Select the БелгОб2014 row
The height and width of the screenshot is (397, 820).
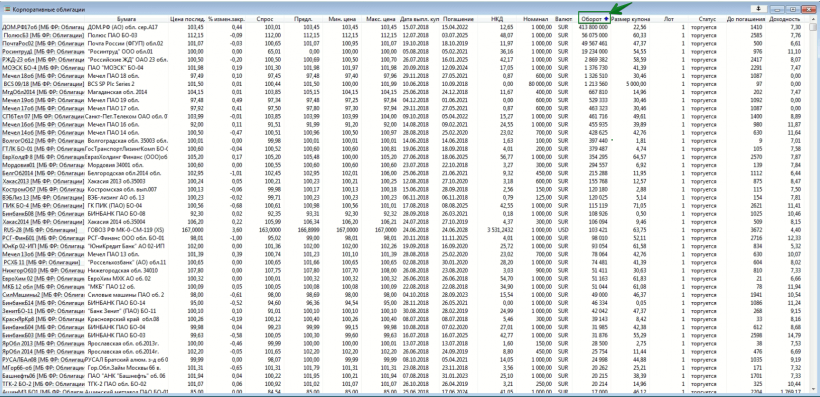405,173
